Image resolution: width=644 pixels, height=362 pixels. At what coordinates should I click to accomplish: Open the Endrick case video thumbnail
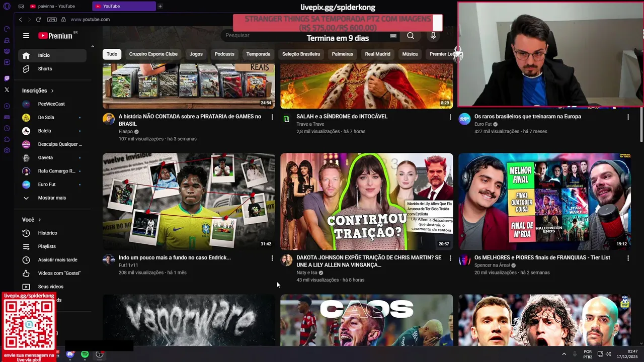pos(189,202)
